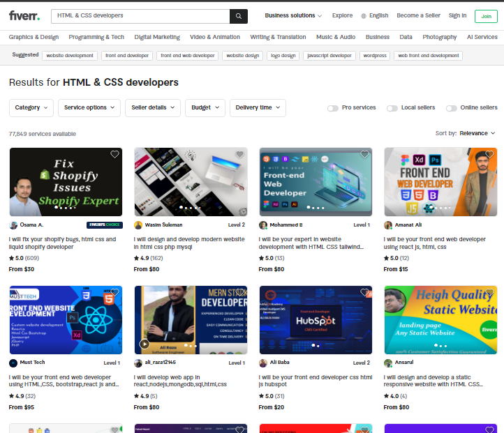This screenshot has height=433, width=504.
Task: Click the English language selector
Action: pyautogui.click(x=375, y=15)
